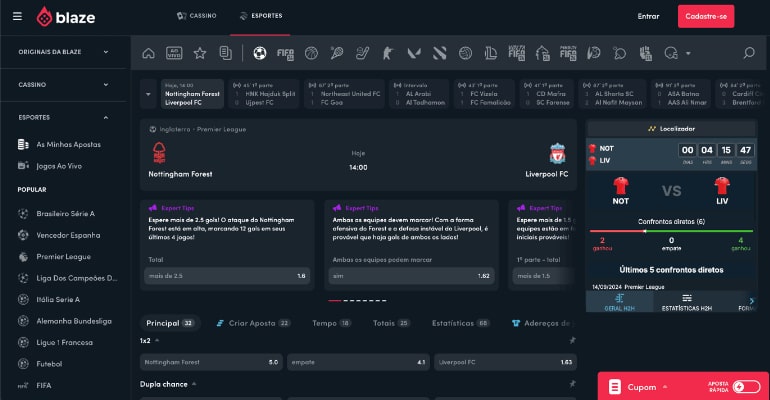
Task: Open HNK Hajduk Split vs Ujpest match
Action: (x=264, y=94)
